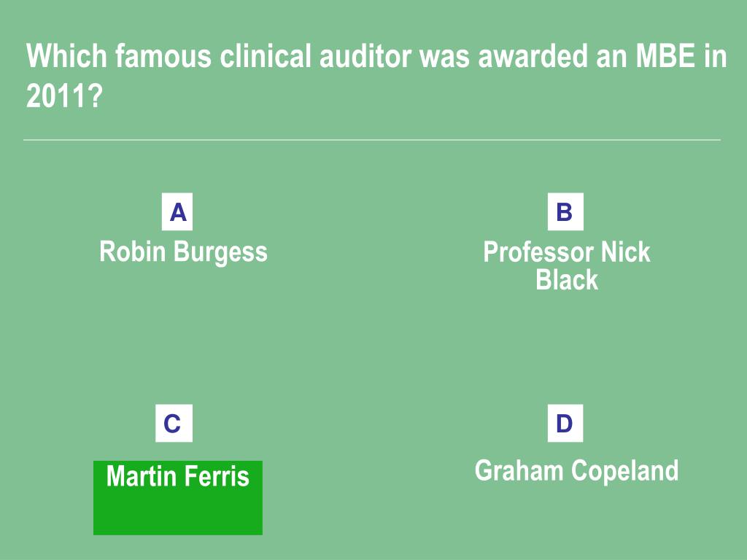
Task: Click the horizontal divider line under the question
Action: tap(371, 140)
